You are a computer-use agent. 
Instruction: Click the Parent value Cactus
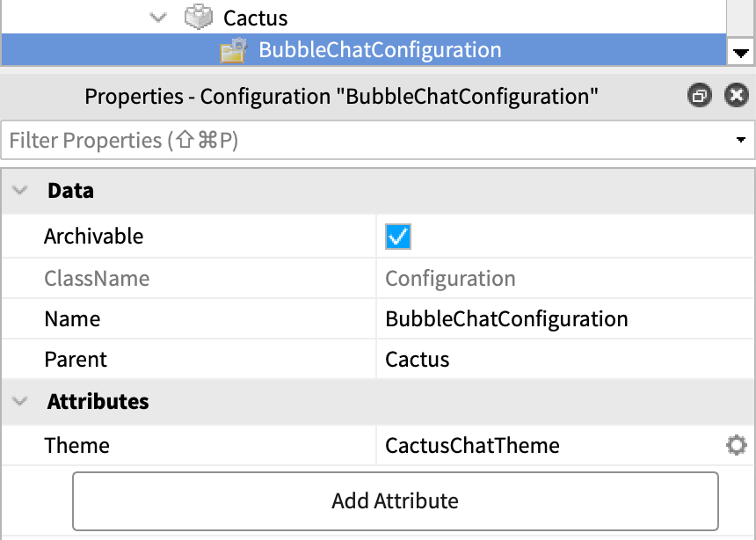point(418,360)
